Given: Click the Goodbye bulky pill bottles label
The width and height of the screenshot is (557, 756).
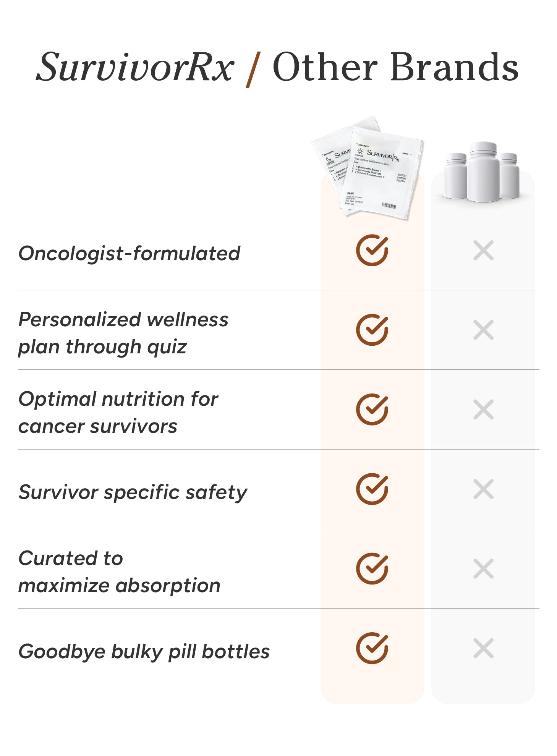Looking at the screenshot, I should pos(144,651).
